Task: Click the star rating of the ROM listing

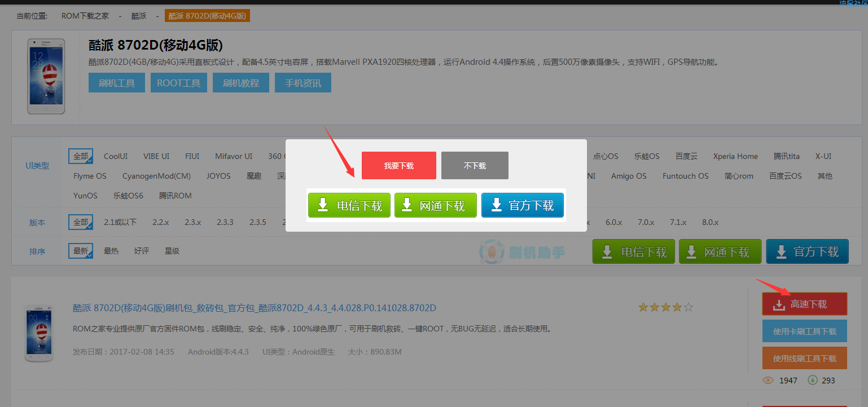Action: click(x=665, y=307)
